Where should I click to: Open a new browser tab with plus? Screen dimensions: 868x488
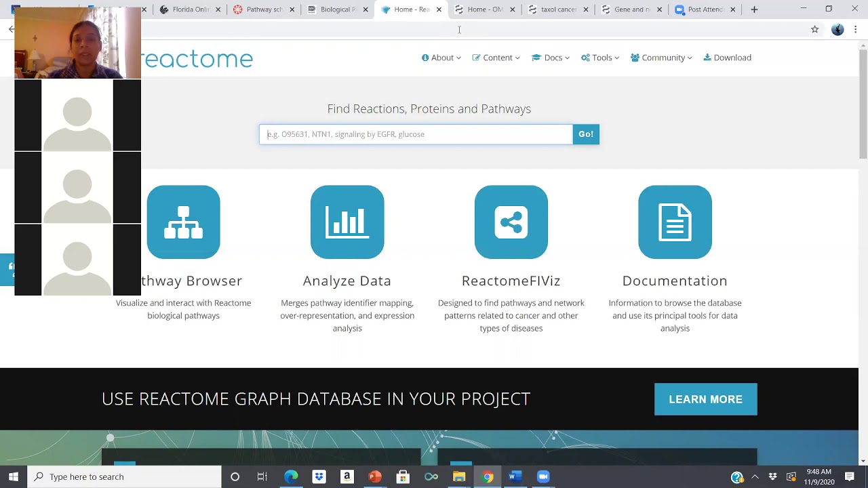[754, 9]
